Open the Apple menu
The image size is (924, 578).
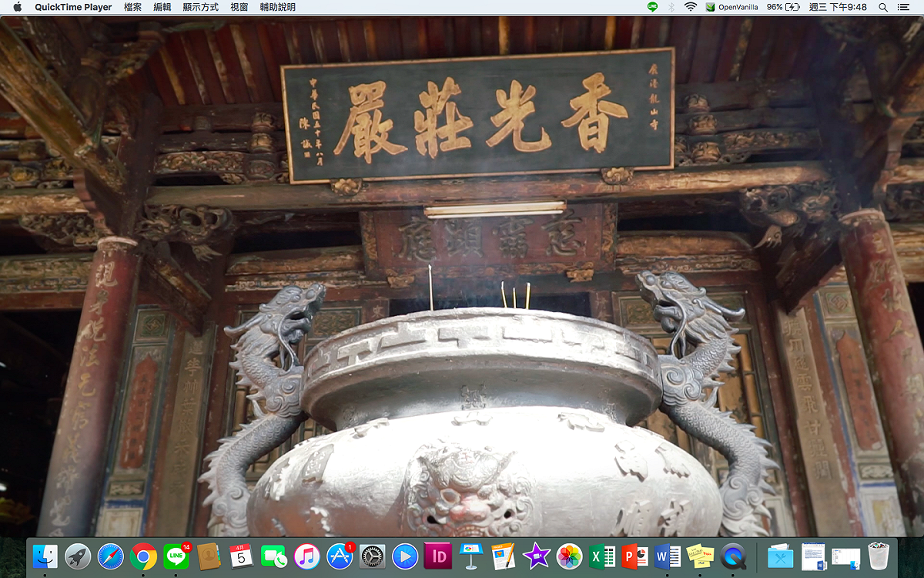coord(17,7)
